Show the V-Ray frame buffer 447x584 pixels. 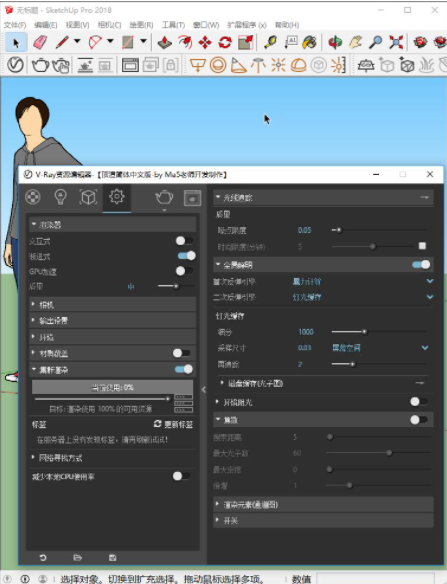coord(130,65)
